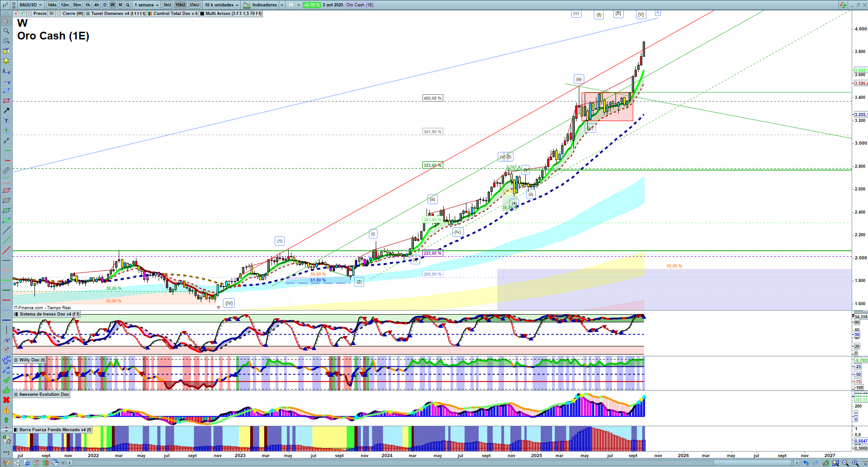Choose the ruler measurement tool

pyautogui.click(x=6, y=170)
